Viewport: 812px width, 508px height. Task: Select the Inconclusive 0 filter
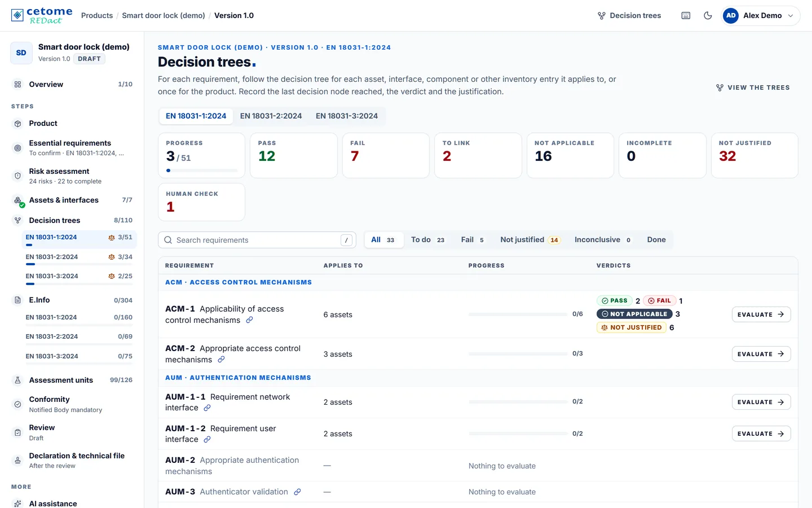[x=603, y=240]
